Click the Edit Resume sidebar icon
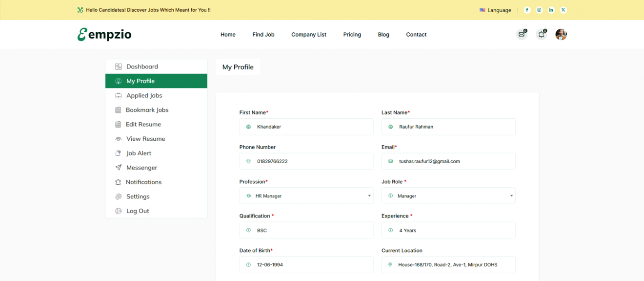Image resolution: width=644 pixels, height=281 pixels. click(x=118, y=124)
